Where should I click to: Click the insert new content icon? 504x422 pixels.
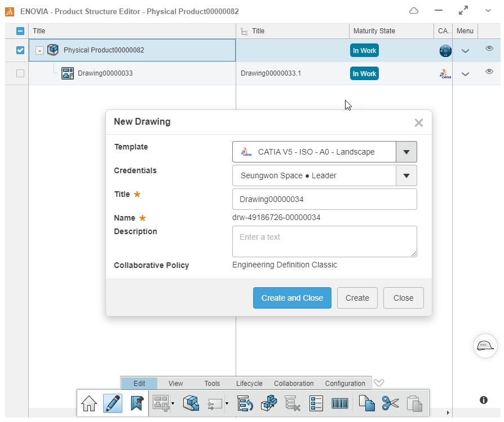coord(161,403)
